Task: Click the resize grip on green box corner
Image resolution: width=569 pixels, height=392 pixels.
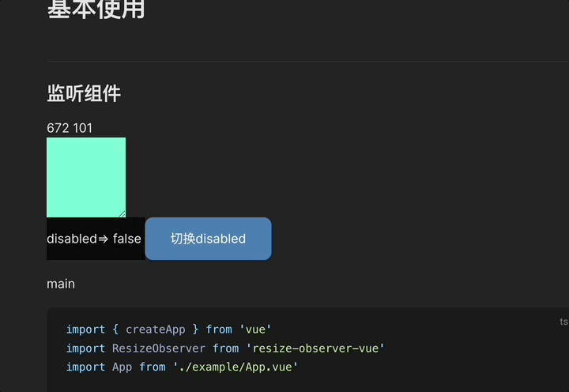Action: click(x=122, y=214)
